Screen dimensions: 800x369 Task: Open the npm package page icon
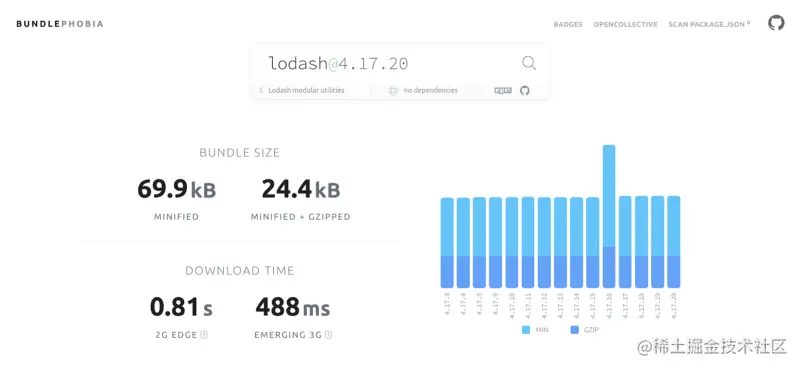tap(503, 90)
